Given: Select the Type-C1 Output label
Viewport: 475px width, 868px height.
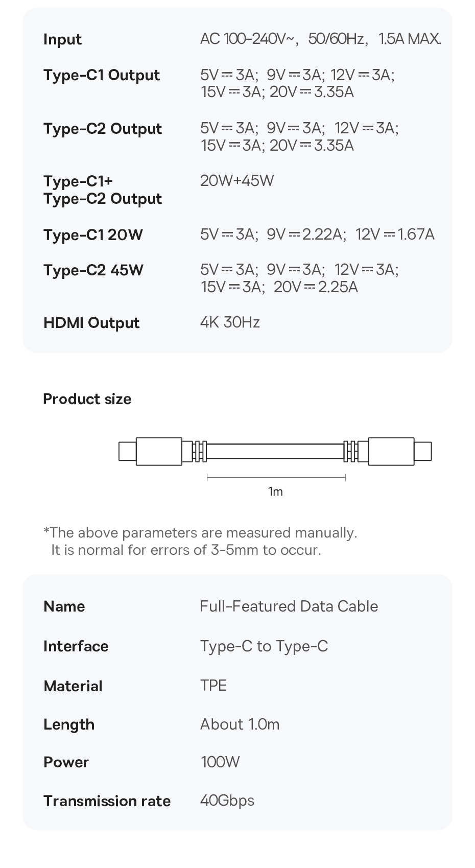Looking at the screenshot, I should pyautogui.click(x=102, y=75).
